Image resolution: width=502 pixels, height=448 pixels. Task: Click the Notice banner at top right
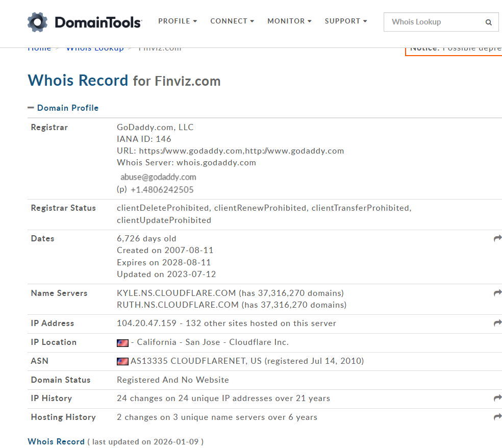click(454, 48)
